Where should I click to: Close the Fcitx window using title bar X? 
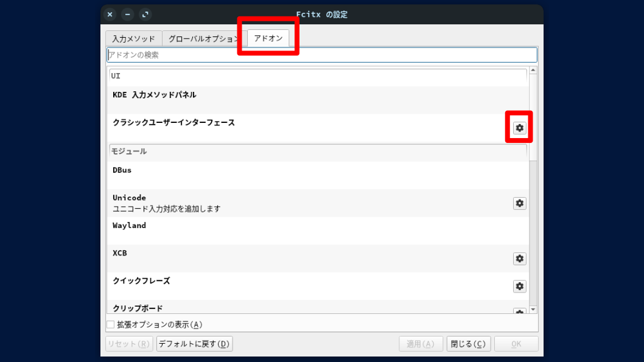[110, 14]
